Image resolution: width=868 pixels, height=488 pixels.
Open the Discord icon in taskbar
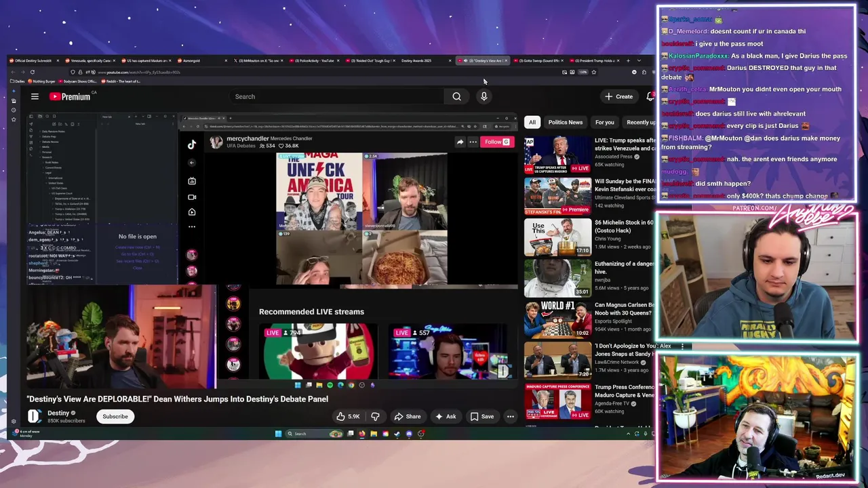(x=409, y=434)
